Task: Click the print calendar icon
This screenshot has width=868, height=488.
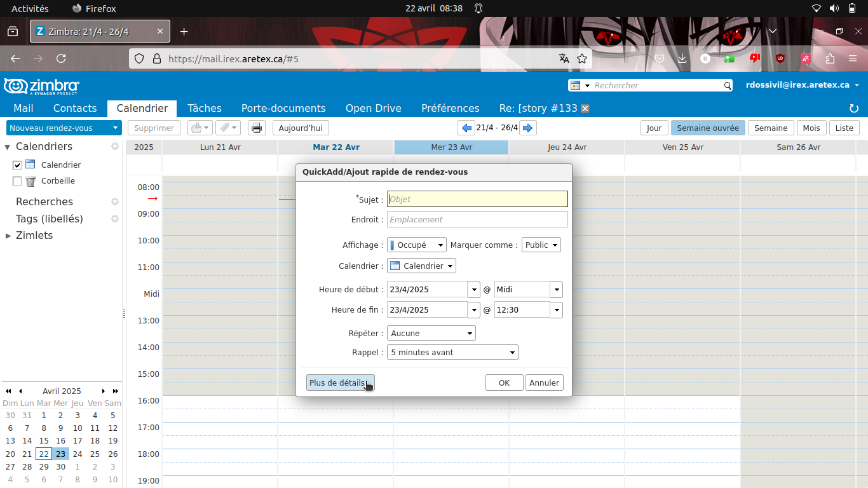Action: [257, 128]
